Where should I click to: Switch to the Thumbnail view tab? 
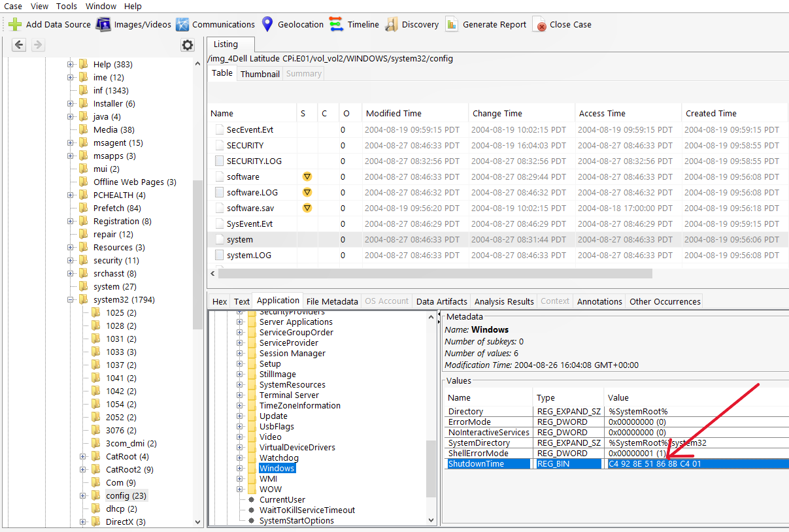(260, 74)
